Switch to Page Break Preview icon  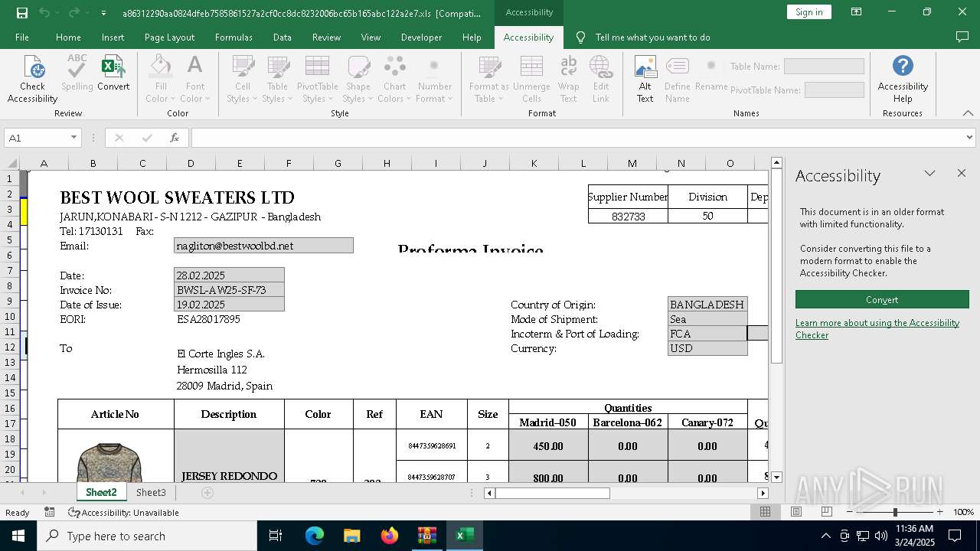826,512
